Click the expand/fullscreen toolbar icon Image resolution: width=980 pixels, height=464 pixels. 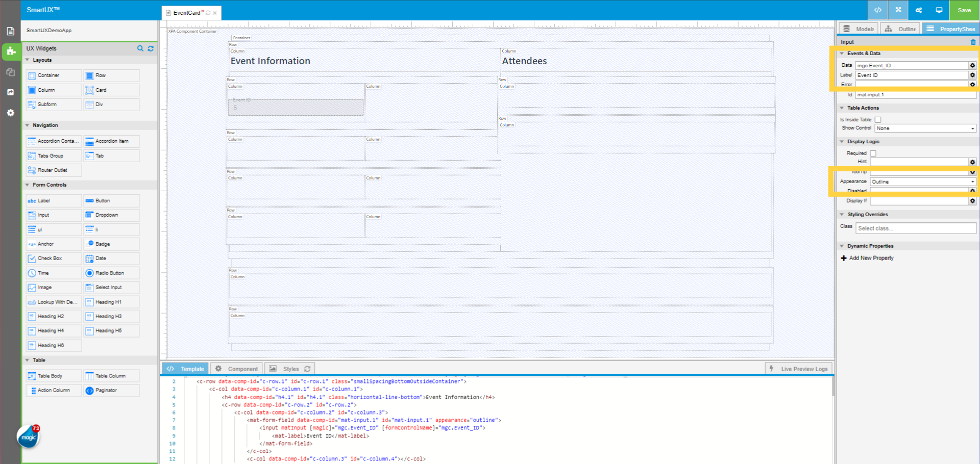(897, 10)
